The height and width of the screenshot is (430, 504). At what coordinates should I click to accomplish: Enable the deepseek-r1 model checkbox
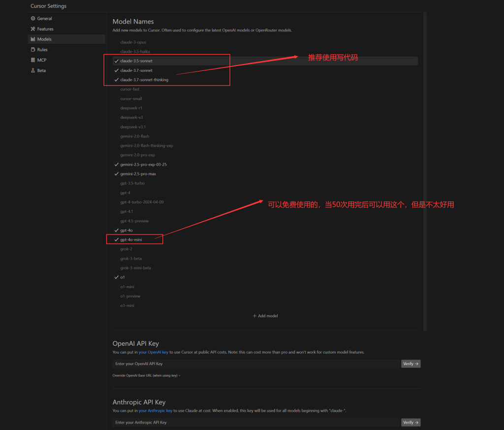116,108
